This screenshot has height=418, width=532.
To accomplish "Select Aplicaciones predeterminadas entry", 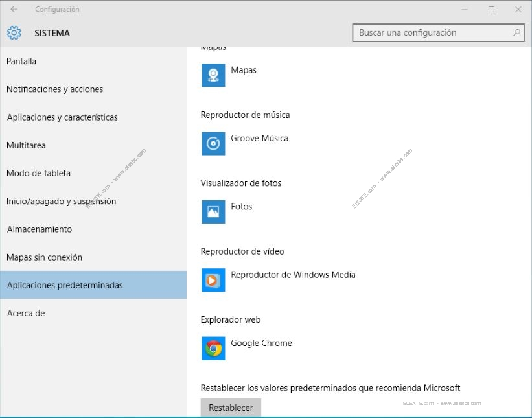I will tap(93, 285).
